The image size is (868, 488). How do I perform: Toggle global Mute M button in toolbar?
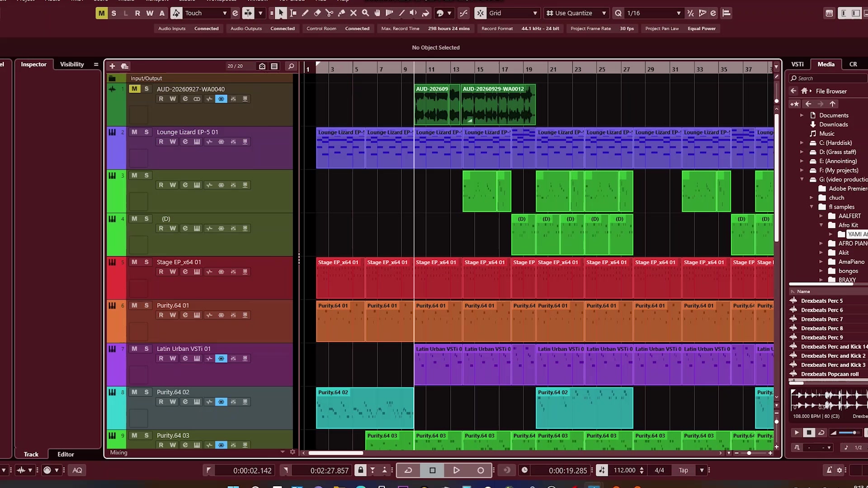point(101,13)
